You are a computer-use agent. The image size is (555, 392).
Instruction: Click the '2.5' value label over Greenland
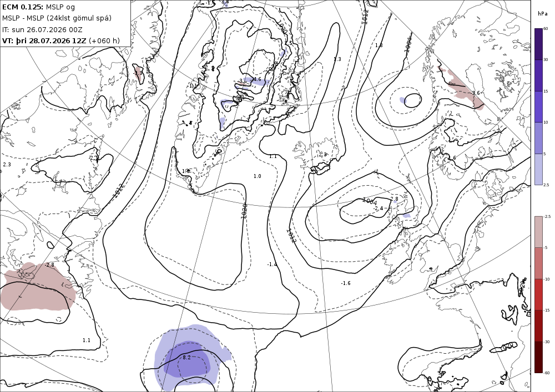pos(289,43)
